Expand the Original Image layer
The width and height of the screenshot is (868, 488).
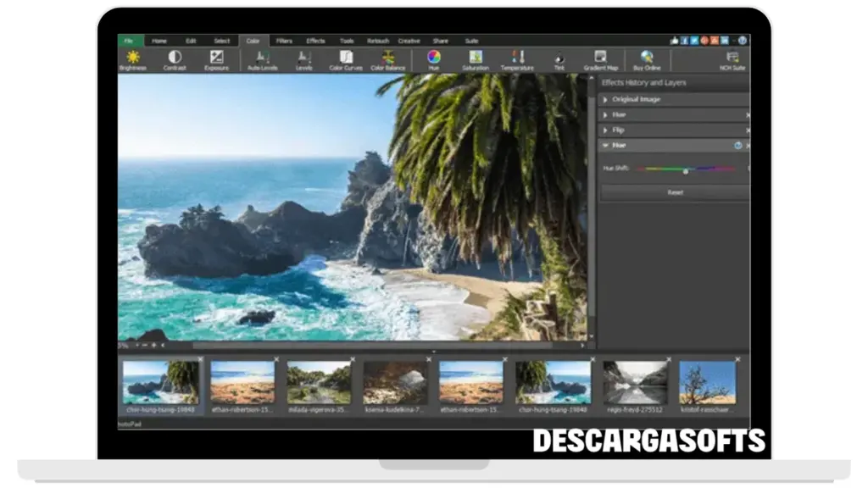[605, 100]
